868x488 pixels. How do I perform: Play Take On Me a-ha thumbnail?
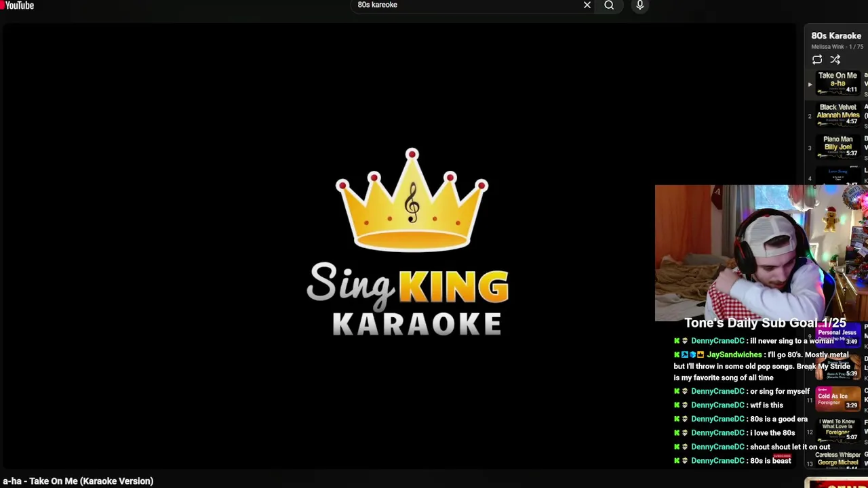click(837, 83)
